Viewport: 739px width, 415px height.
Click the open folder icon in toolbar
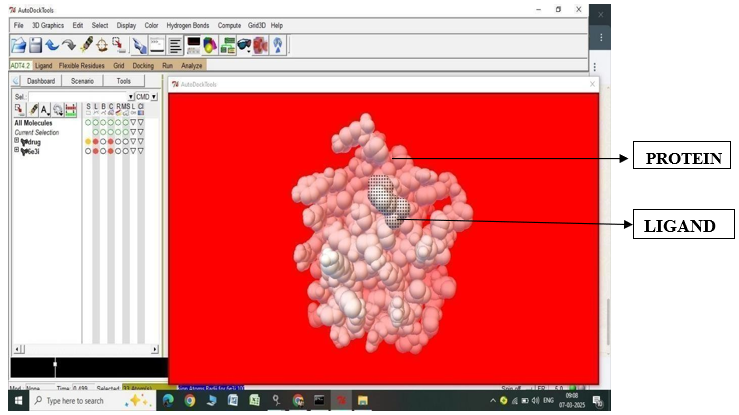coord(18,45)
